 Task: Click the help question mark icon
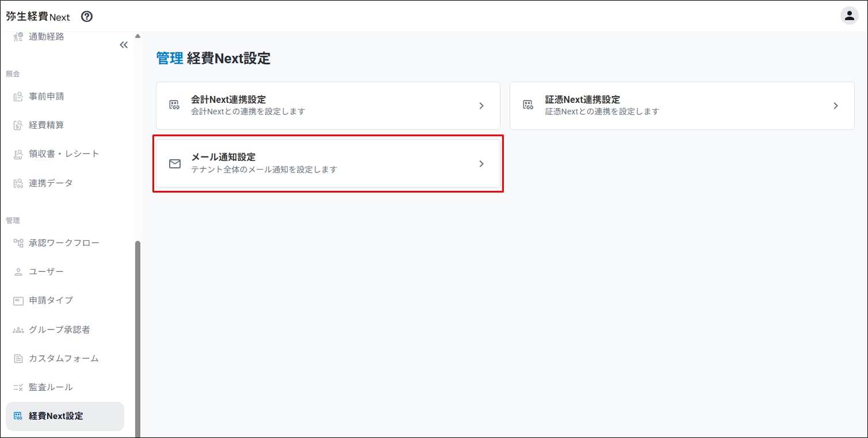[87, 17]
